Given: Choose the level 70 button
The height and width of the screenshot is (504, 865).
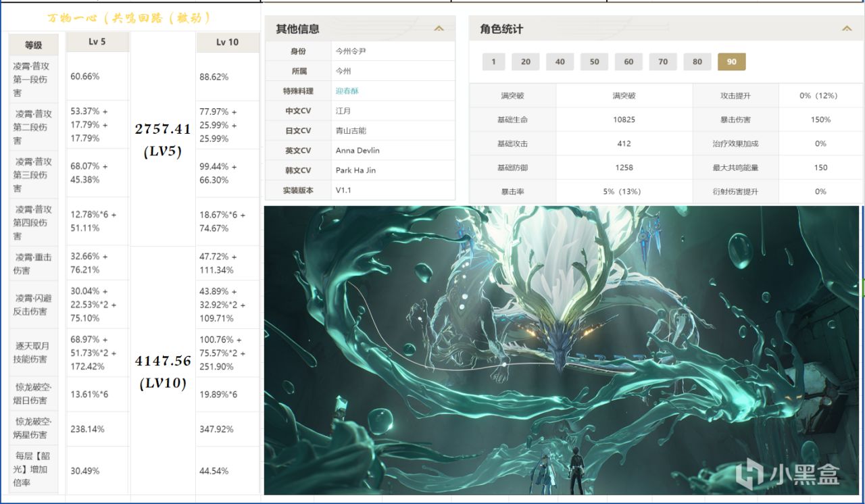Looking at the screenshot, I should [663, 61].
